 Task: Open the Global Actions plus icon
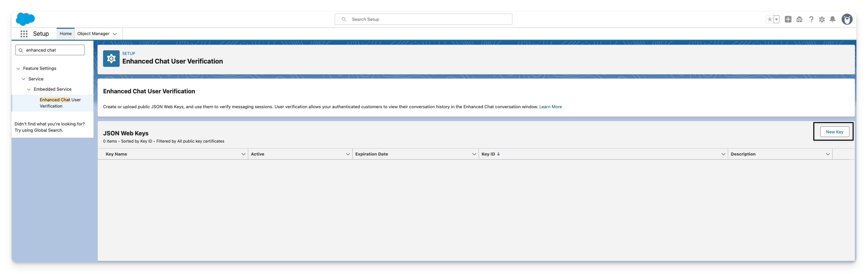[788, 20]
